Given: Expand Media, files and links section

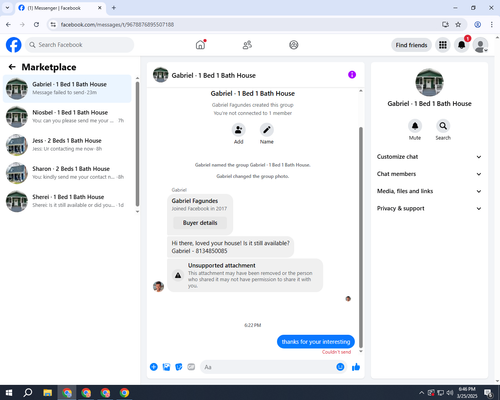Looking at the screenshot, I should (429, 191).
